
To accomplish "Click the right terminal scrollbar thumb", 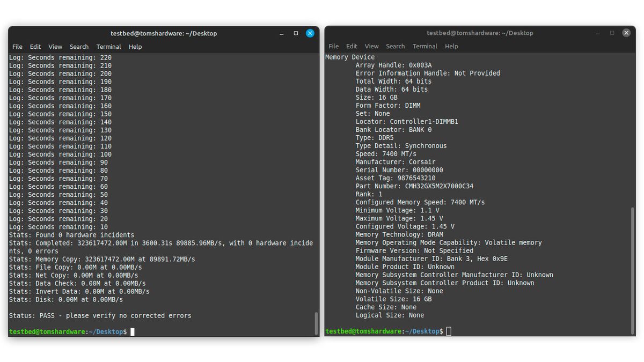I will [x=632, y=271].
